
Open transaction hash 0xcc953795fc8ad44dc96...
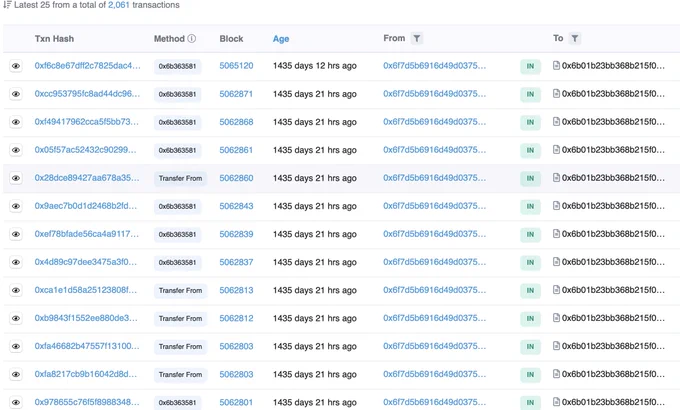(88, 94)
